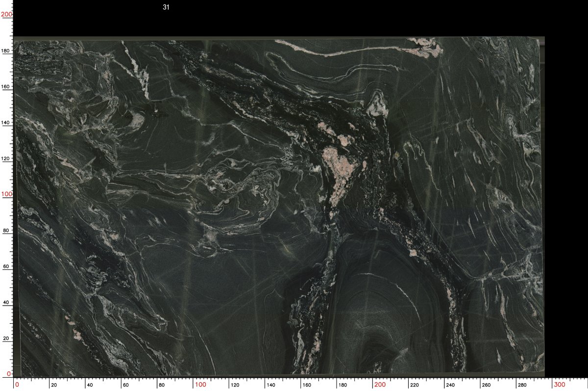Click the "20" mark on the horizontal ruler
The width and height of the screenshot is (588, 391).
tap(53, 385)
